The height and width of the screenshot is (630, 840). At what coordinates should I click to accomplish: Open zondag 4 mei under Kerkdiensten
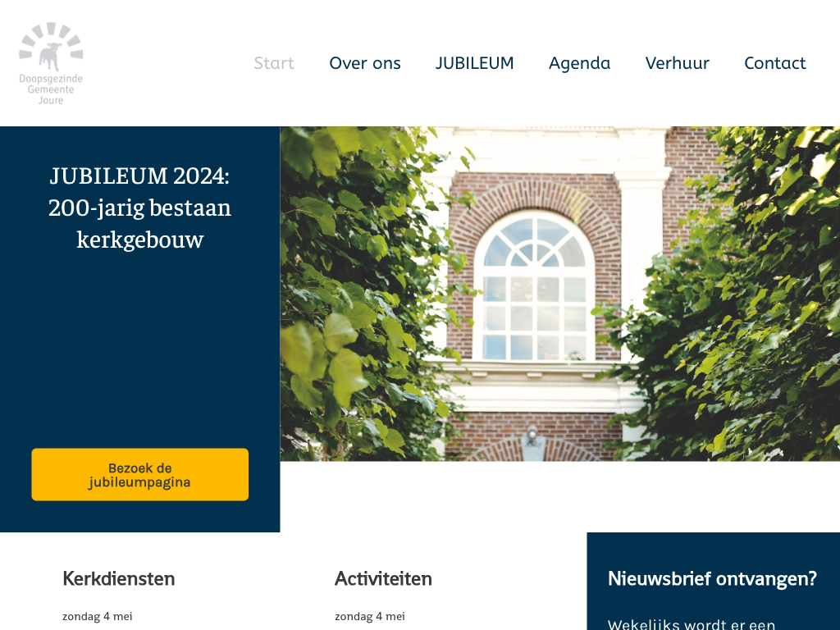(98, 616)
